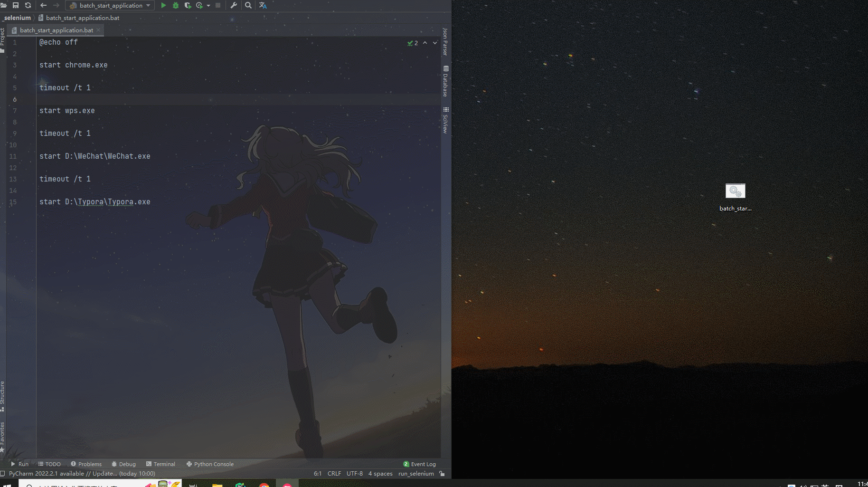868x487 pixels.
Task: Select the batch_star... desktop file icon
Action: [x=735, y=197]
